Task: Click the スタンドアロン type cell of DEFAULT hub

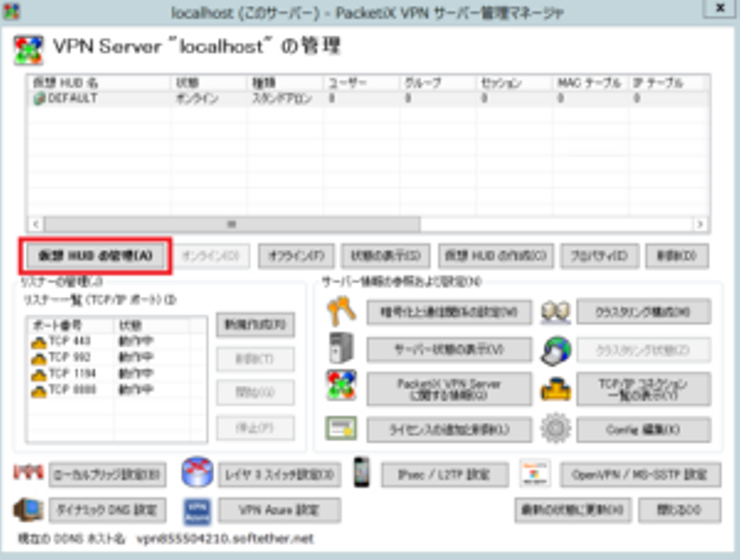Action: coord(282,98)
